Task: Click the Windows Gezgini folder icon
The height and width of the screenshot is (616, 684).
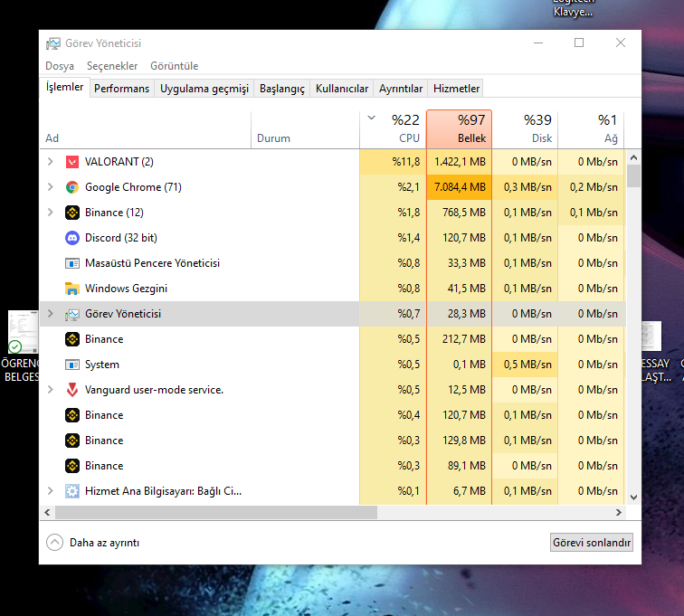Action: click(x=72, y=289)
